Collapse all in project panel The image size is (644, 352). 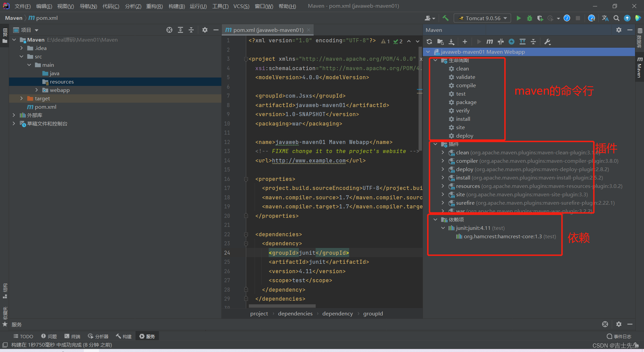pos(191,30)
